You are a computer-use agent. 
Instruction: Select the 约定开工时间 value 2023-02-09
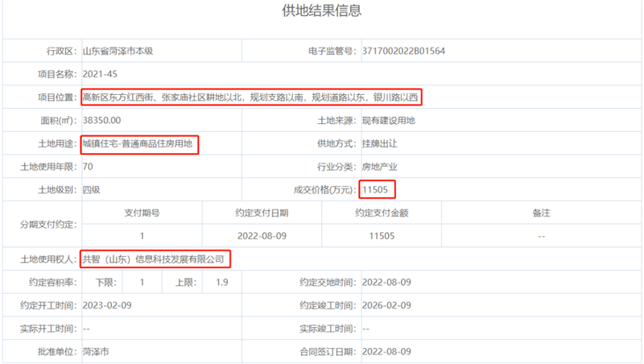pyautogui.click(x=107, y=305)
